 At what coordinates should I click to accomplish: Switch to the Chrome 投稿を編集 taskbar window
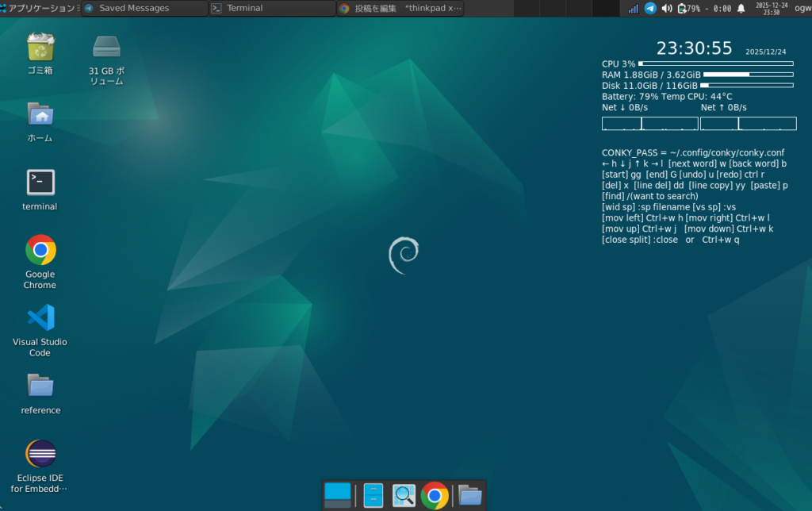[400, 9]
